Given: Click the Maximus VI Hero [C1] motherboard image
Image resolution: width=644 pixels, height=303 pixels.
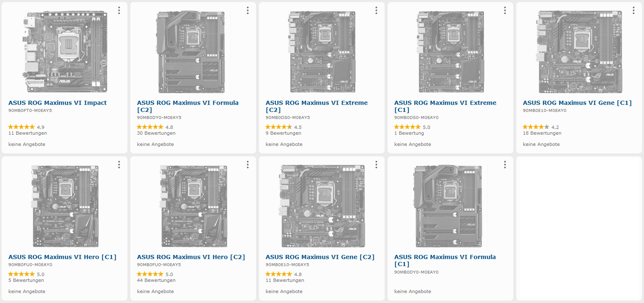Looking at the screenshot, I should click(x=66, y=206).
